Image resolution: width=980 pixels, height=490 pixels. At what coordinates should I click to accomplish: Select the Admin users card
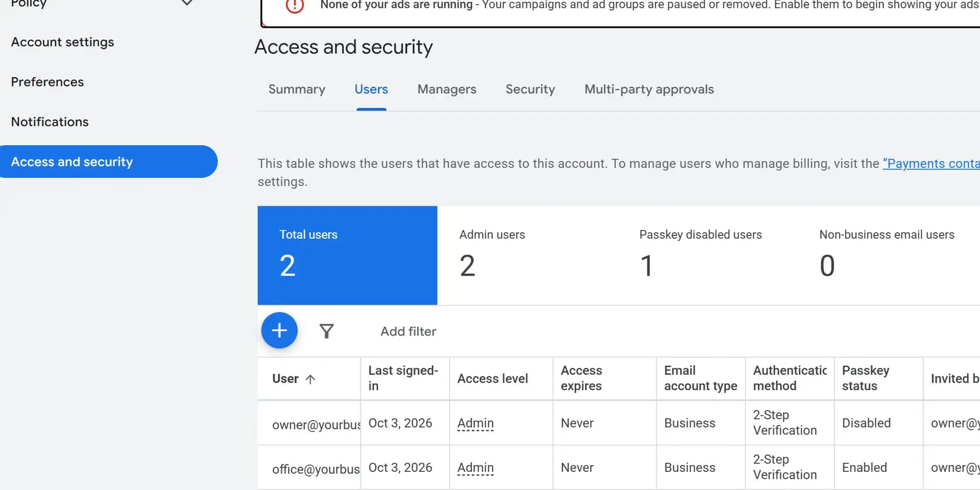(x=527, y=255)
